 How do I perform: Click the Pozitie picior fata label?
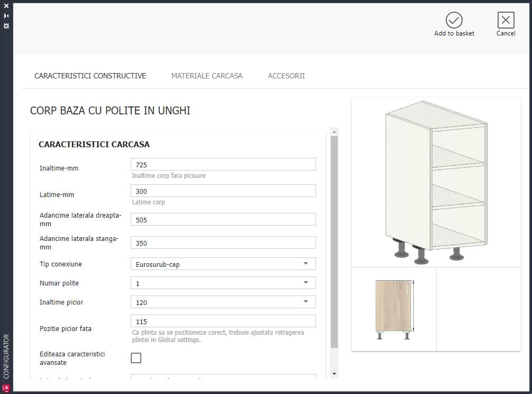(x=66, y=328)
